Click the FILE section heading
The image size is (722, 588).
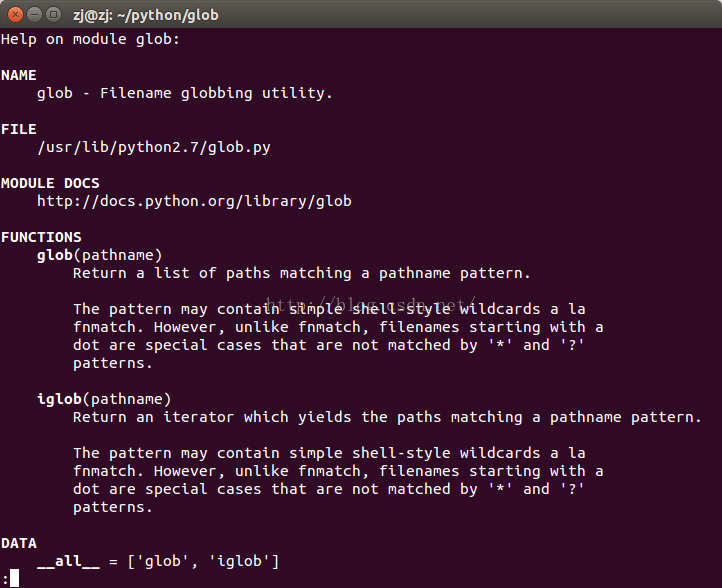coord(19,129)
